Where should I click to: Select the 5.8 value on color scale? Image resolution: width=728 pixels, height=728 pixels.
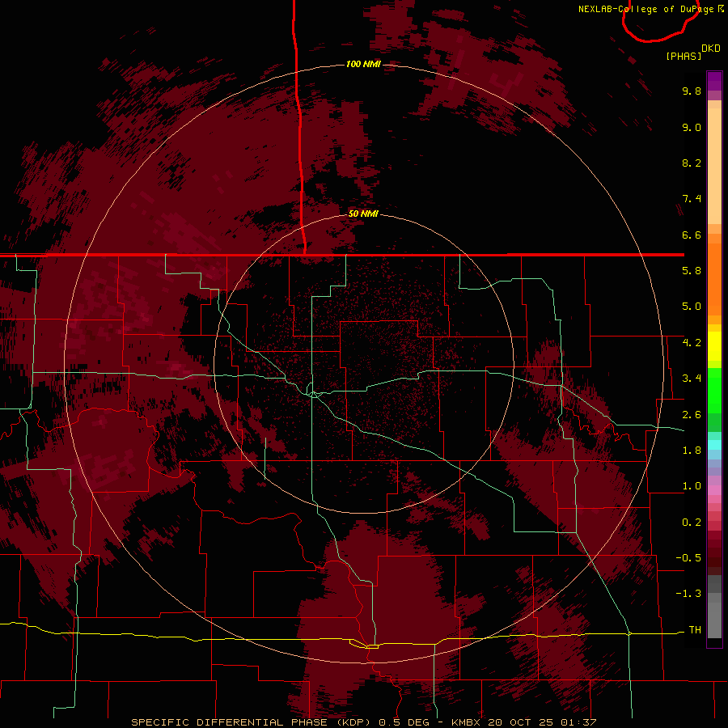click(x=692, y=271)
